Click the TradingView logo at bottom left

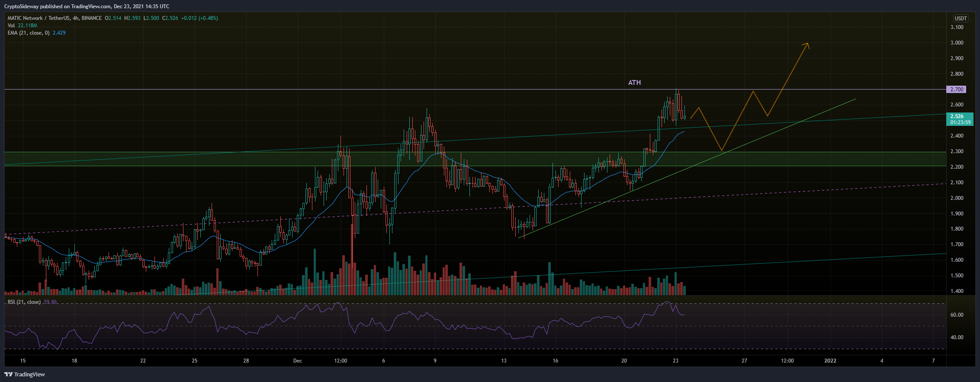tap(25, 374)
